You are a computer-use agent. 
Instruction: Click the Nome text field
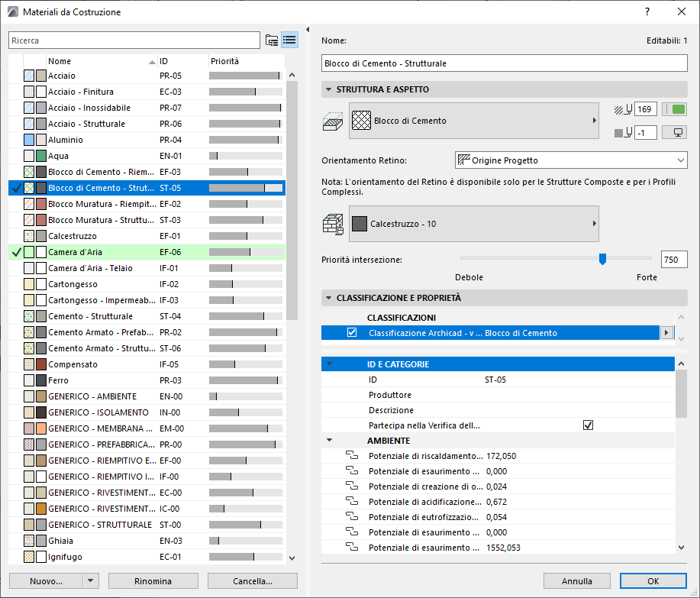pyautogui.click(x=504, y=63)
